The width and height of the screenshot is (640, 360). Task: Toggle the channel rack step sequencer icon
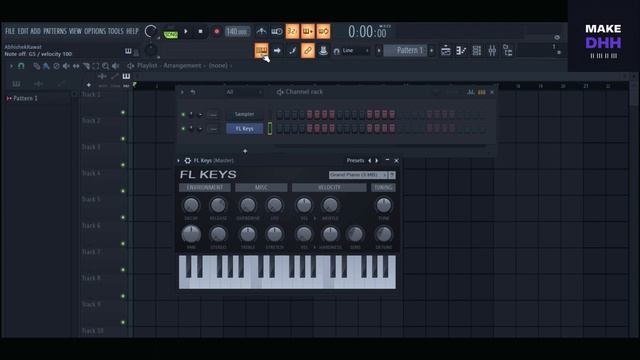482,92
